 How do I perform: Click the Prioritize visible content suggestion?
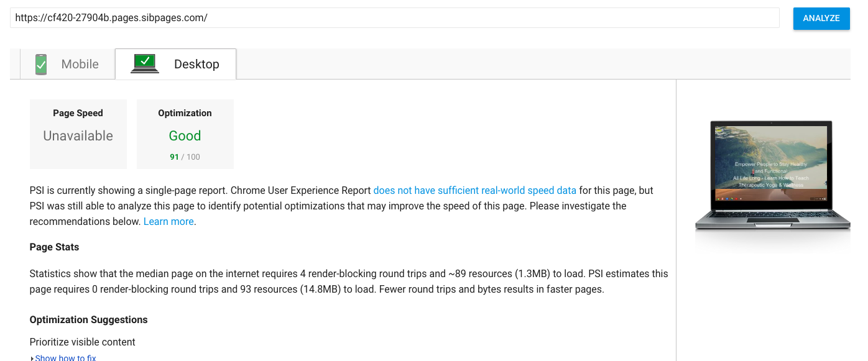coord(82,342)
